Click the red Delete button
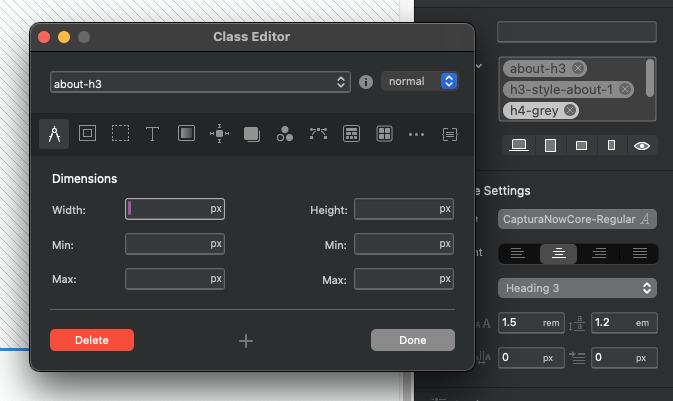Image resolution: width=673 pixels, height=401 pixels. point(91,340)
